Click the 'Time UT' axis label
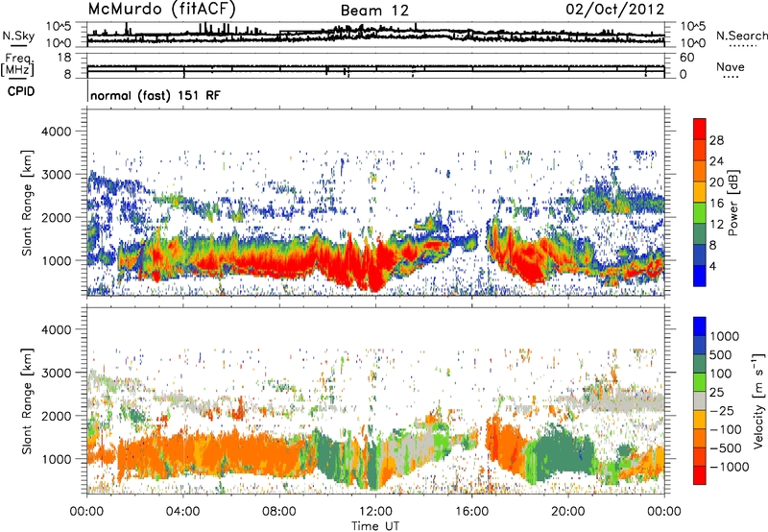768x532 pixels. tap(375, 526)
